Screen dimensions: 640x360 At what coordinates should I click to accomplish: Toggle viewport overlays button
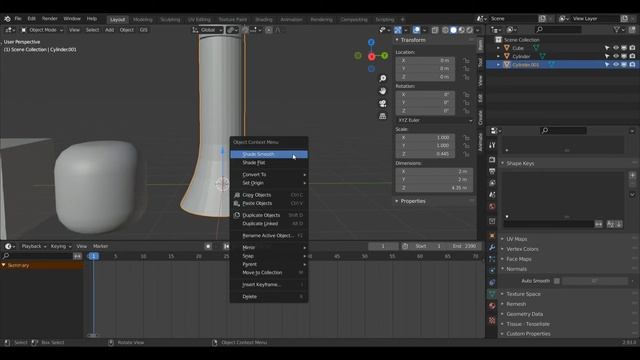(x=416, y=30)
